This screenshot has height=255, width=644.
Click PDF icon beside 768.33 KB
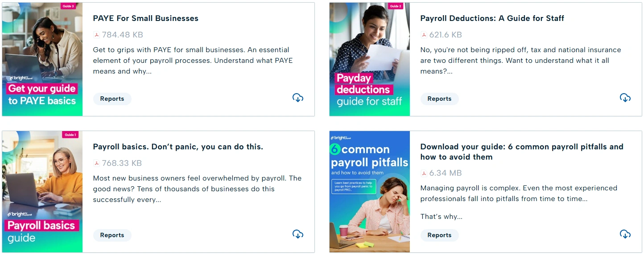click(96, 163)
